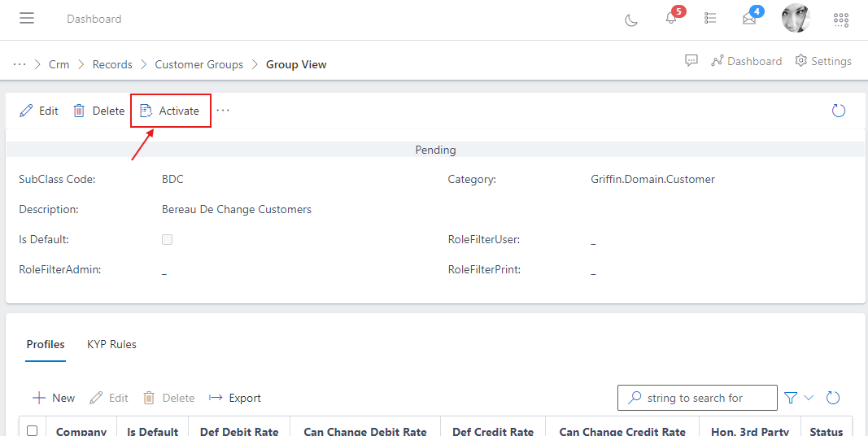Open the apps grid launcher
The width and height of the screenshot is (868, 436).
[841, 20]
